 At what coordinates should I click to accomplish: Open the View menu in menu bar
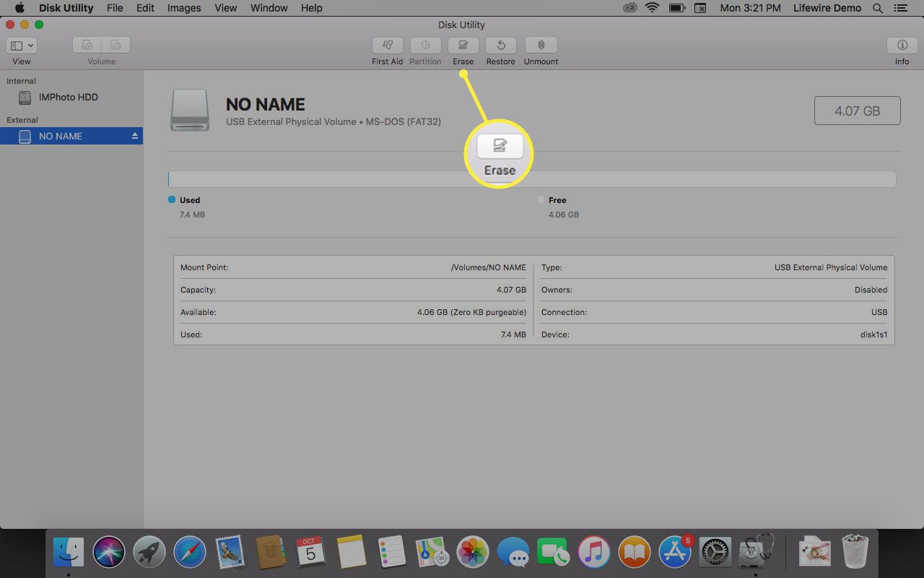[226, 8]
